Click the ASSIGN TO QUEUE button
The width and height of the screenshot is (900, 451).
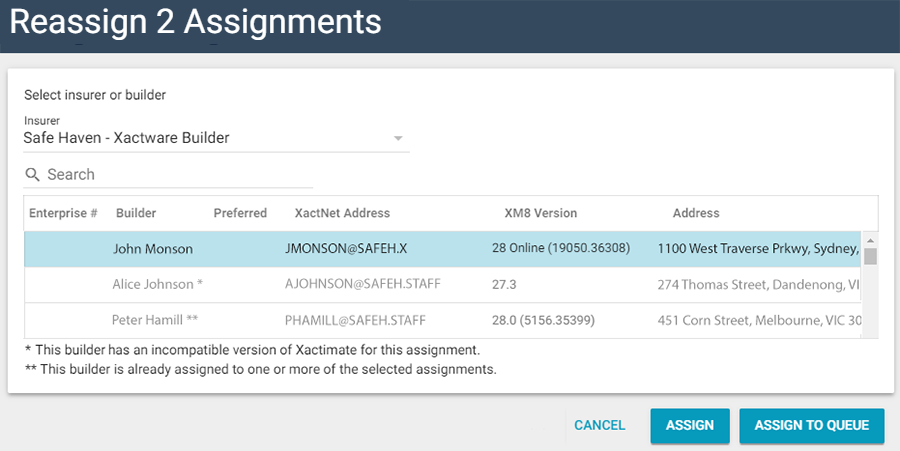pos(812,425)
